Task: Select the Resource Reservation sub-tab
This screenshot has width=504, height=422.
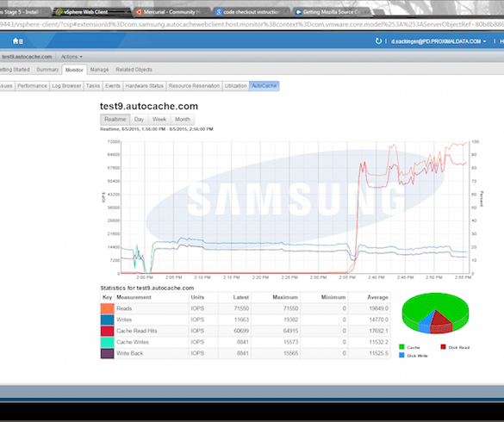Action: [194, 86]
